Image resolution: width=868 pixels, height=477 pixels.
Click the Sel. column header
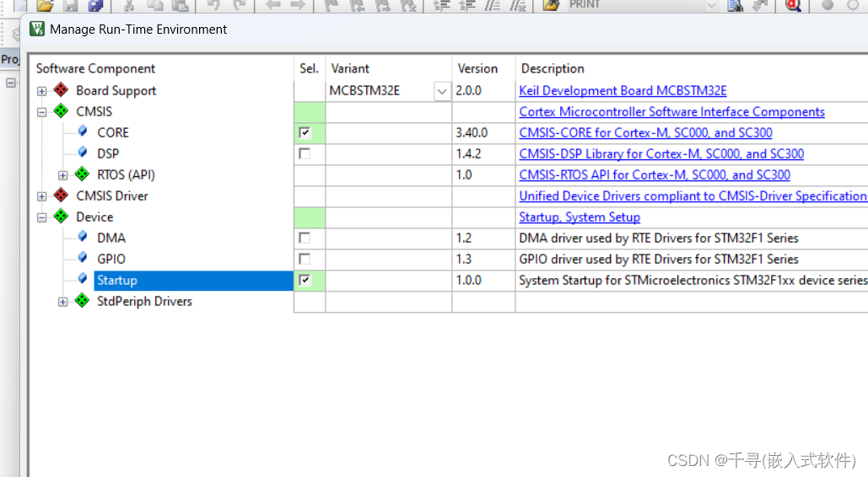point(310,68)
